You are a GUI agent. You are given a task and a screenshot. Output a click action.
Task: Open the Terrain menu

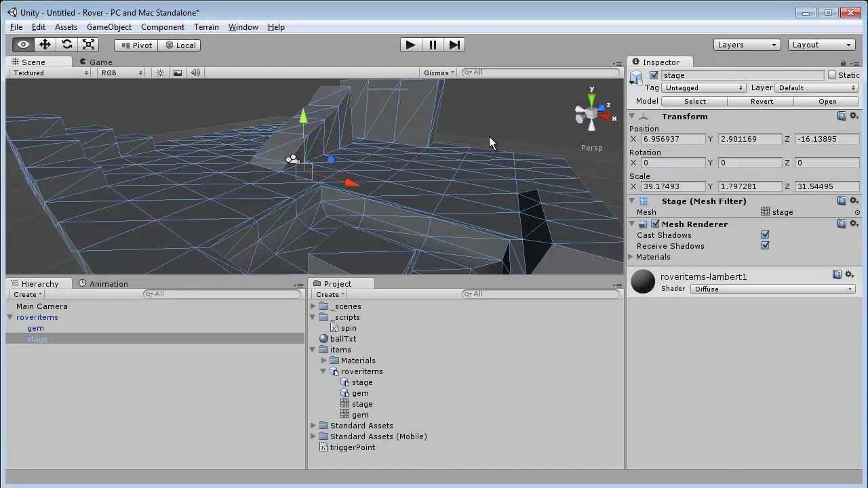pyautogui.click(x=206, y=27)
